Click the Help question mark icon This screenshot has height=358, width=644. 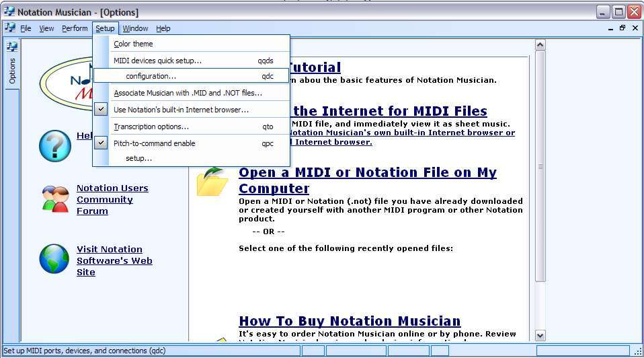(x=55, y=146)
